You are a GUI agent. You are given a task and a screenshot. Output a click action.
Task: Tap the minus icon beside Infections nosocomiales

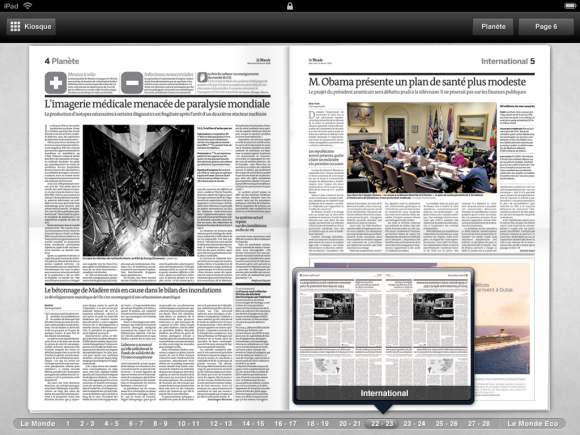132,82
